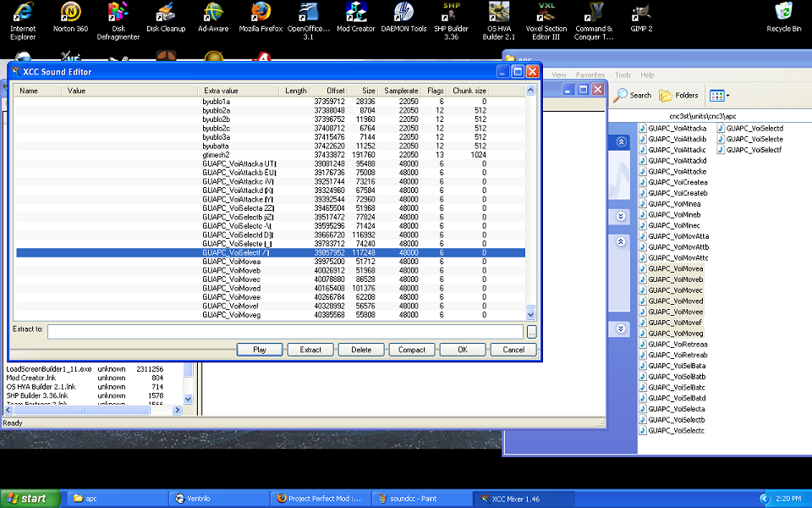812x508 pixels.
Task: Open the Favorites menu in Explorer
Action: click(x=590, y=75)
